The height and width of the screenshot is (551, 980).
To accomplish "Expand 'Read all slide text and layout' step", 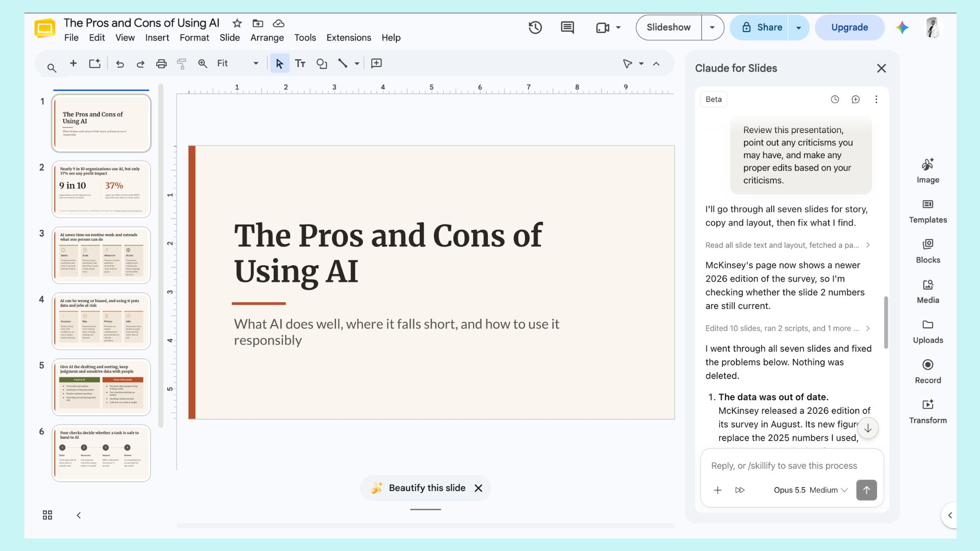I will [788, 245].
